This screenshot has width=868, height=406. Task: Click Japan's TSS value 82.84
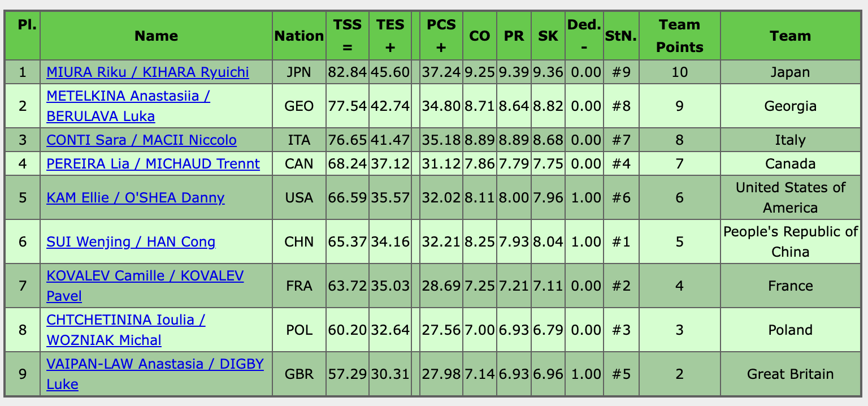coord(348,72)
